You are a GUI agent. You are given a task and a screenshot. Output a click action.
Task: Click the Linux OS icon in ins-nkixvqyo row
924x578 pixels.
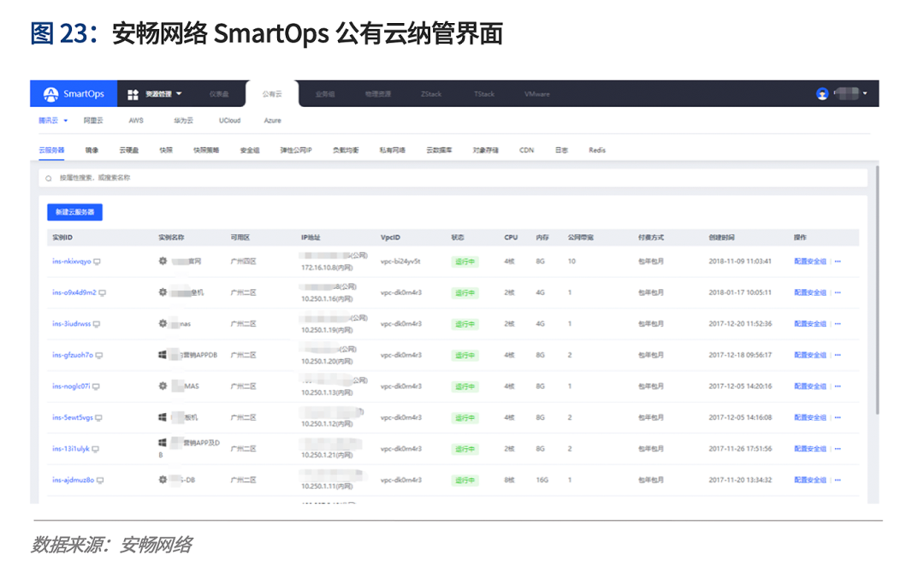163,261
